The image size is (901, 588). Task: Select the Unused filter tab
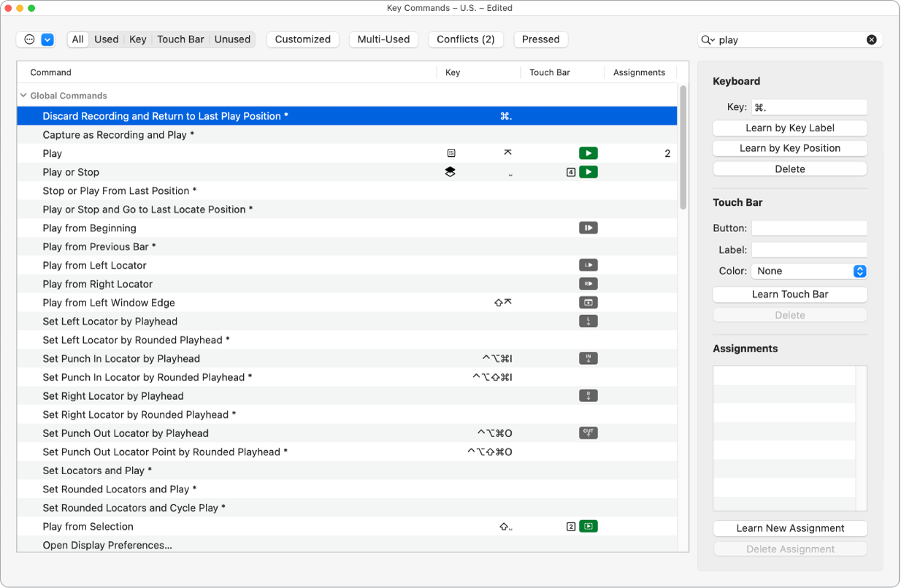pos(232,39)
